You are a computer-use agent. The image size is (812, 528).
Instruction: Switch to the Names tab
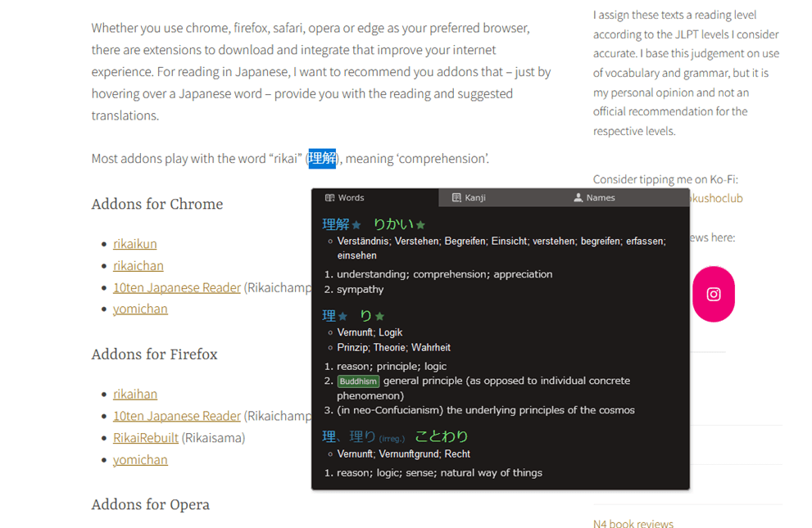click(x=594, y=197)
